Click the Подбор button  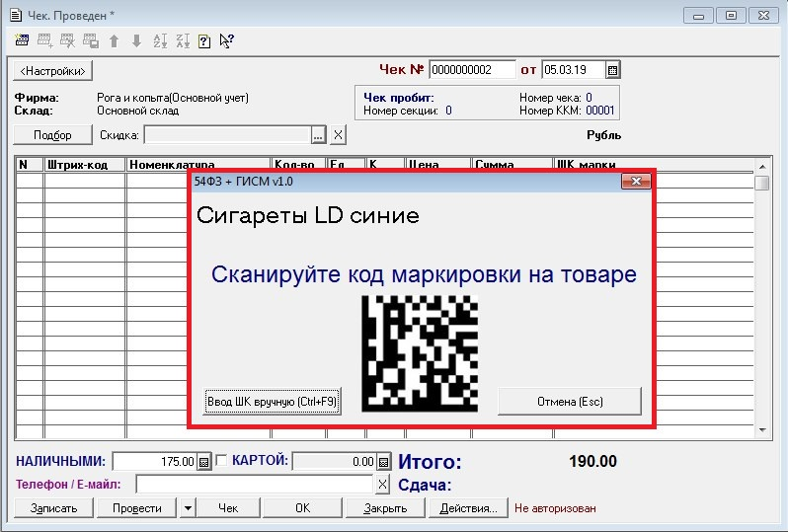[x=52, y=135]
